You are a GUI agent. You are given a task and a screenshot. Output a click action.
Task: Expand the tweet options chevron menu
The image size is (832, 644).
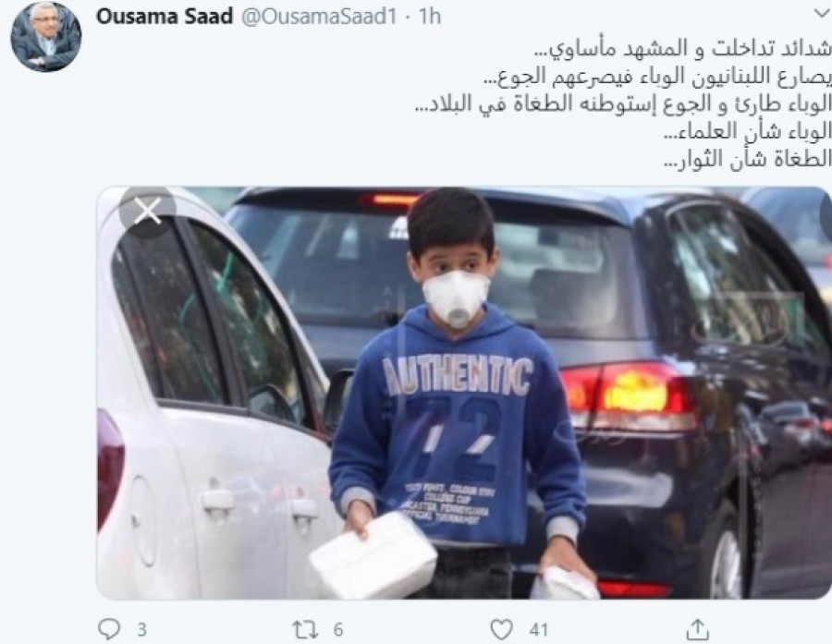tap(822, 15)
